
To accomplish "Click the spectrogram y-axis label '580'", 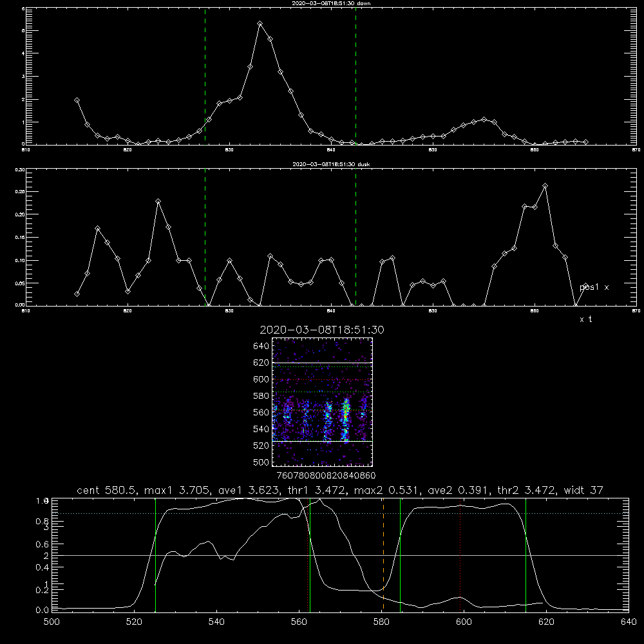I will coord(261,396).
